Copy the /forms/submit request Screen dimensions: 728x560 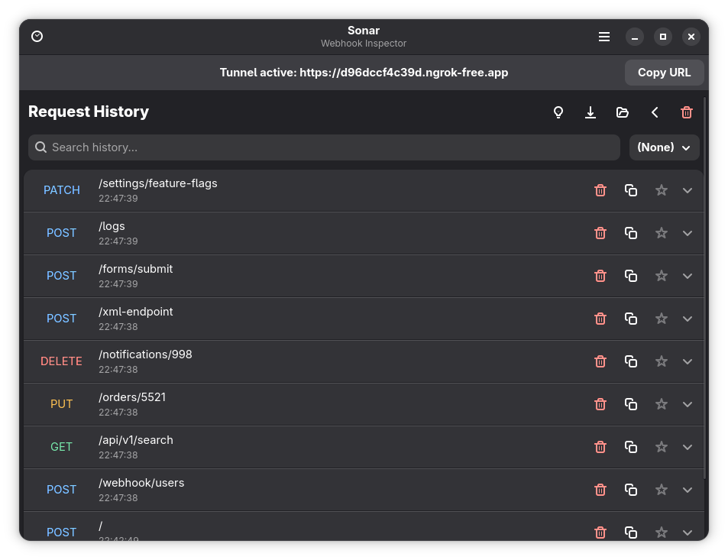coord(630,276)
